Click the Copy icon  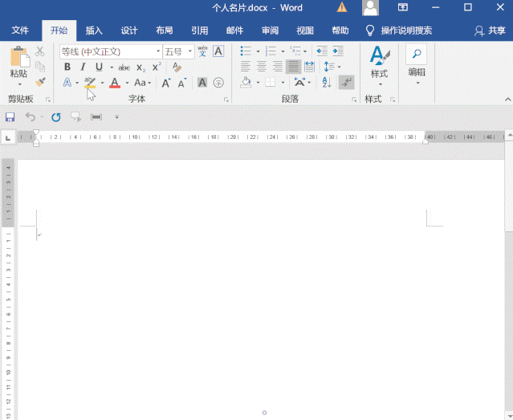point(40,67)
